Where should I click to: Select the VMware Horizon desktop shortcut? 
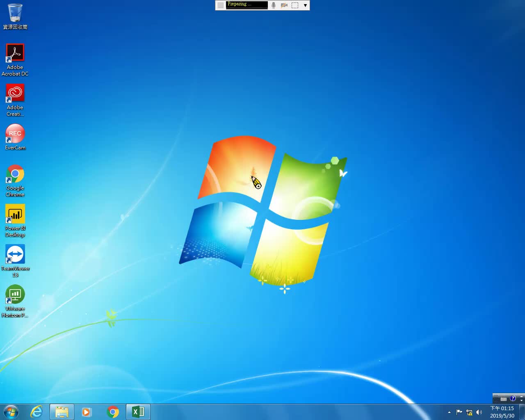(x=15, y=301)
